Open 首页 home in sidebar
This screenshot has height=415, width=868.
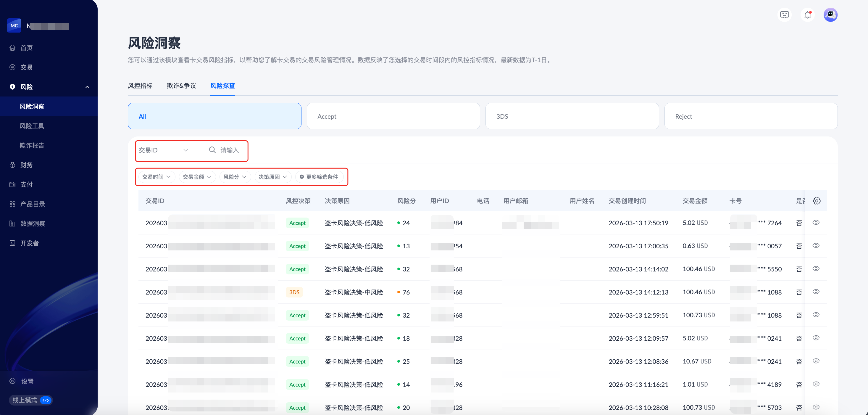click(x=26, y=48)
